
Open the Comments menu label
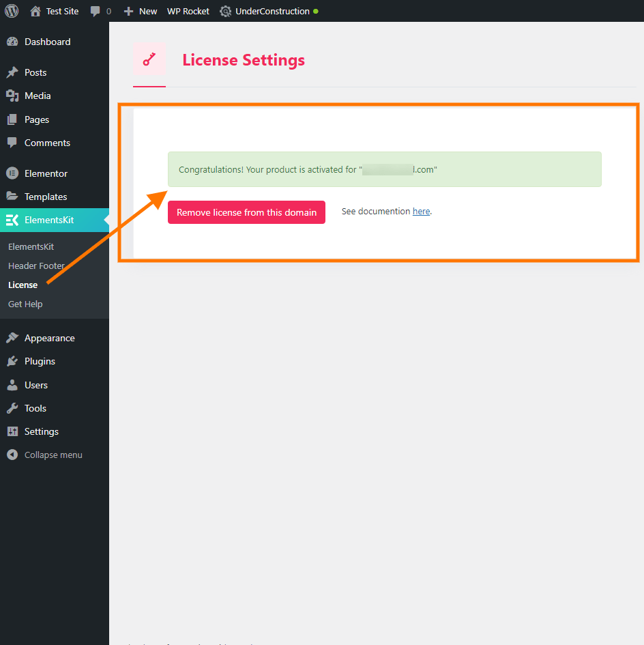tap(47, 143)
